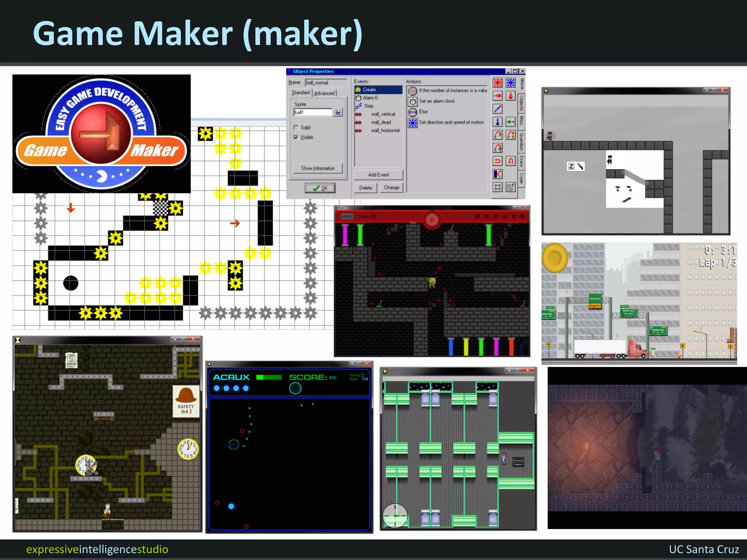Click MENU in the red dungeon game
Image resolution: width=747 pixels, height=560 pixels.
pos(347,217)
